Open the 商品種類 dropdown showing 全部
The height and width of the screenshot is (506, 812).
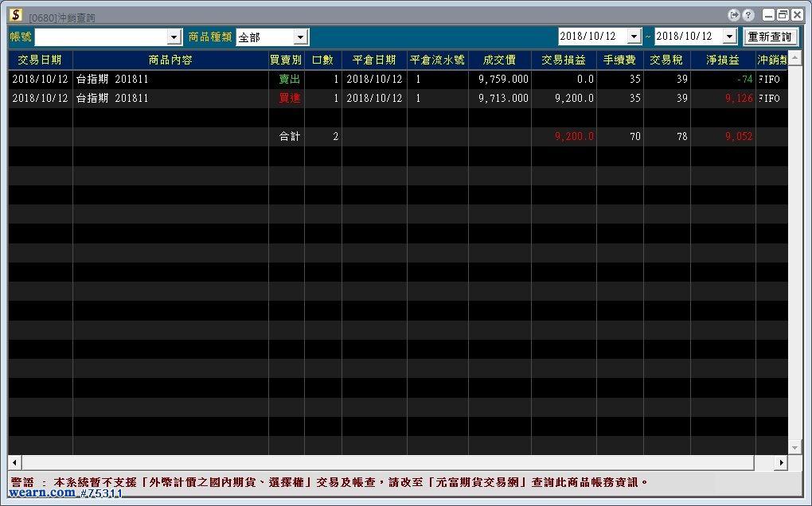click(x=300, y=37)
